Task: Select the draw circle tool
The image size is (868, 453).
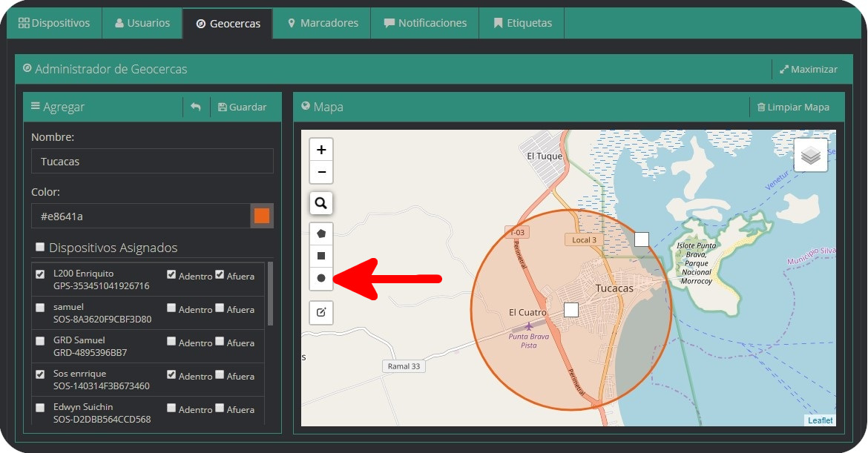Action: 321,278
